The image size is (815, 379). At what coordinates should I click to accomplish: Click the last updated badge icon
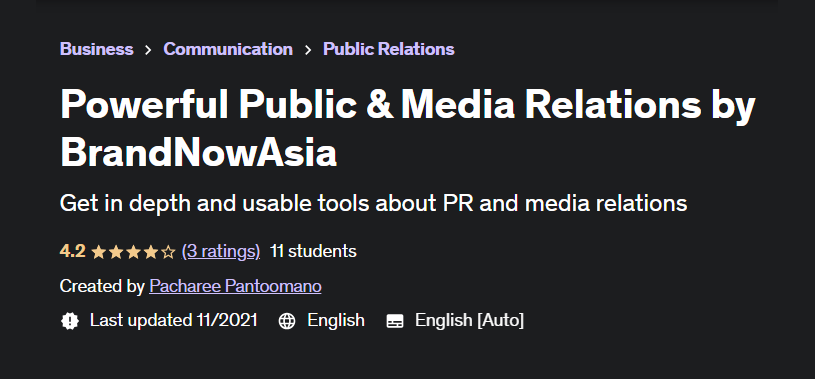(70, 320)
